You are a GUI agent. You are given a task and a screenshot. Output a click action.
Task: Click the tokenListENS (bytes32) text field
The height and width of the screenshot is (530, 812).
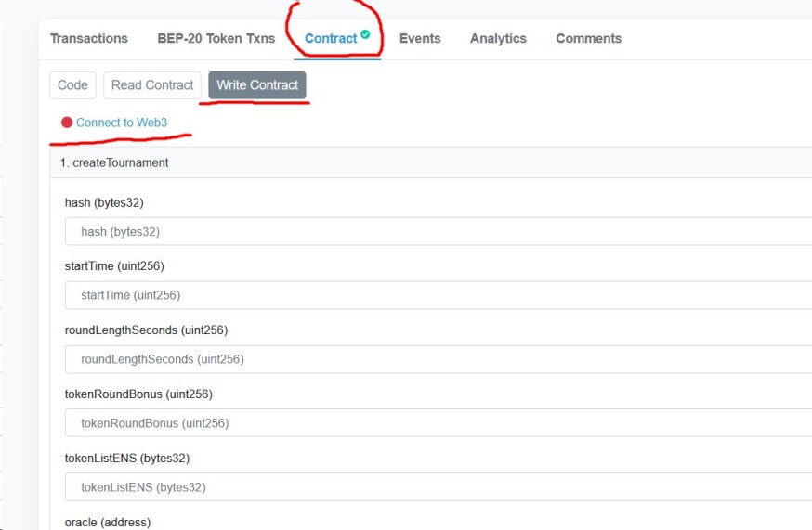point(439,487)
